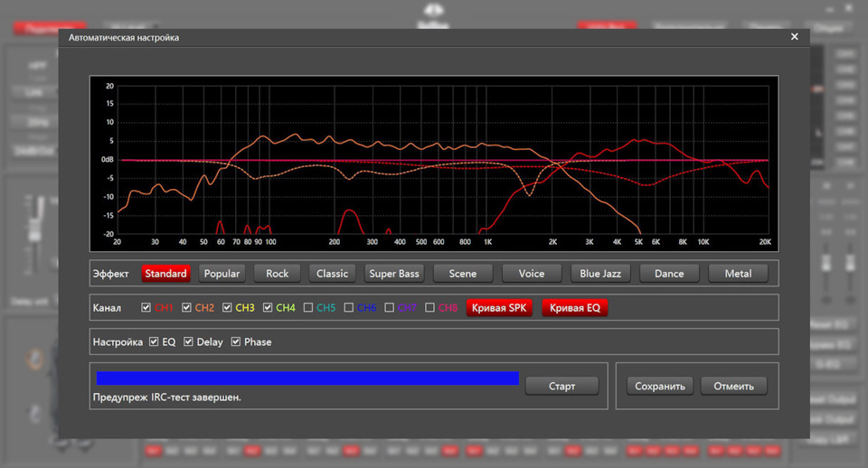This screenshot has width=868, height=468.
Task: Click the Канал row label
Action: [x=107, y=308]
